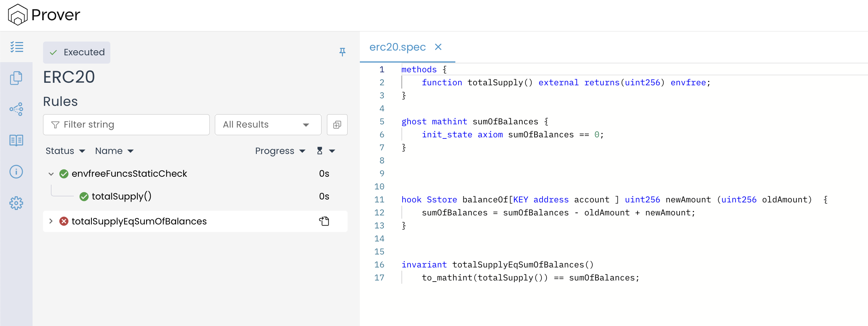
Task: Click the totalSupplyEqSumOfBalances row action icon
Action: coord(324,221)
